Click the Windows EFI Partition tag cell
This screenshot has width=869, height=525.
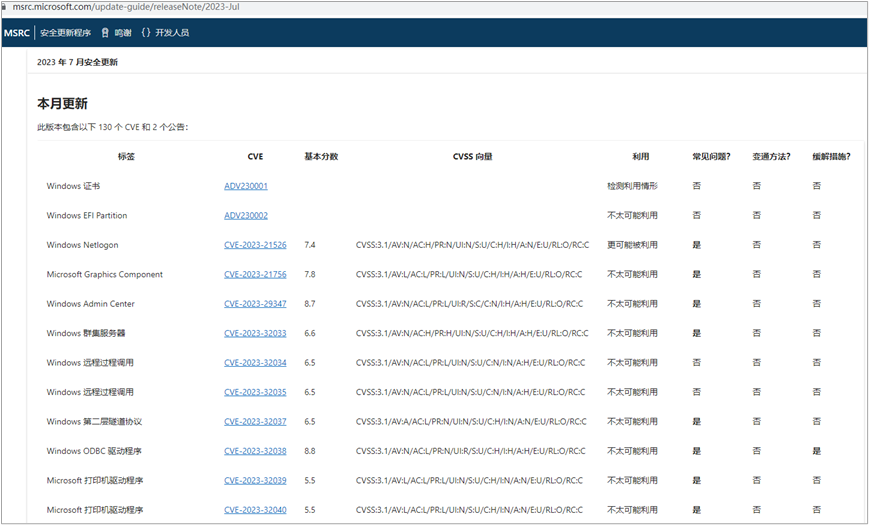click(x=86, y=216)
